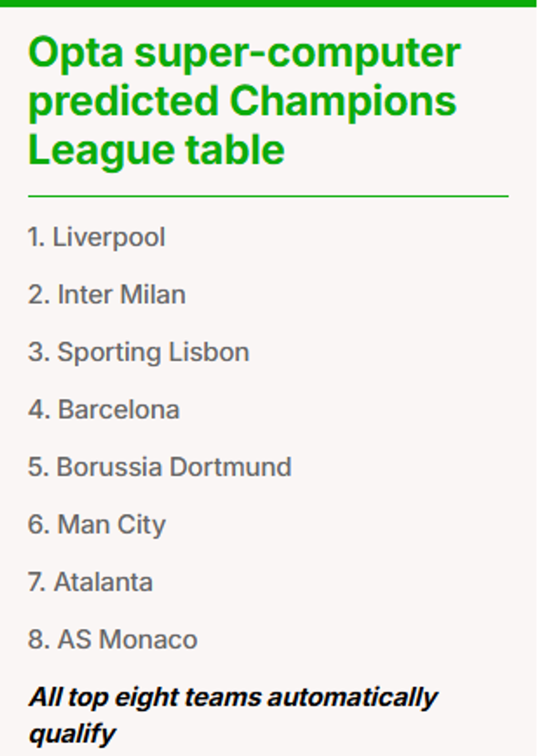The image size is (538, 756).
Task: Click the '4. Barcelona' list entry
Action: coord(104,410)
